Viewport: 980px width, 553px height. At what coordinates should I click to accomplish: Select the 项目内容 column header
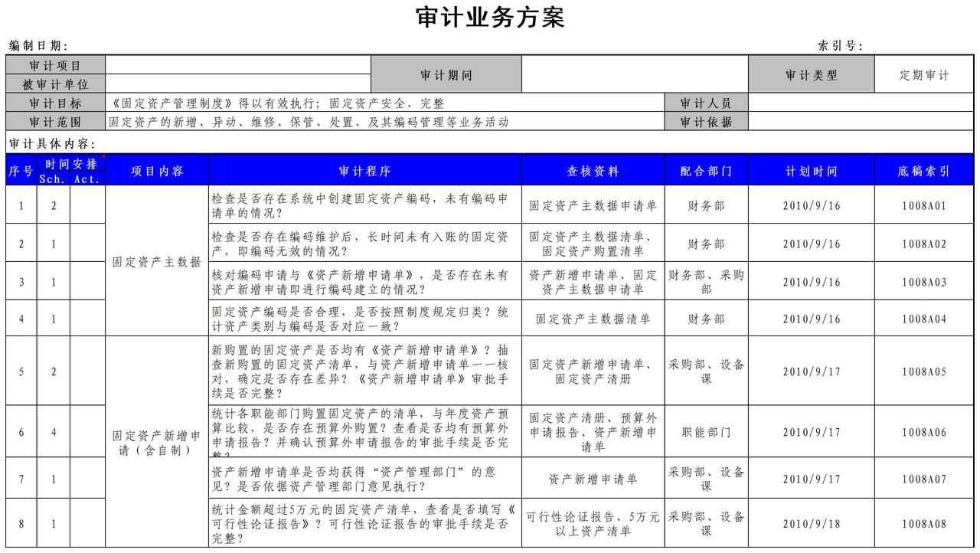(157, 170)
